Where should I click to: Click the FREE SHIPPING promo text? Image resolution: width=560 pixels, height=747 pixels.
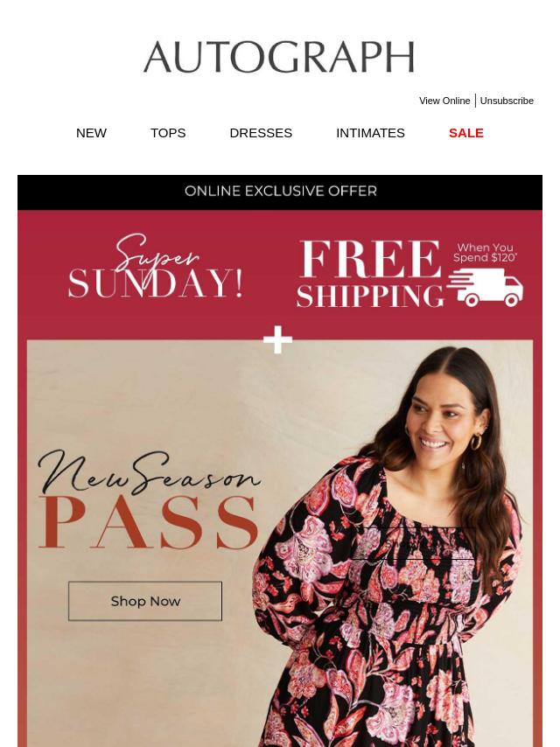coord(370,274)
